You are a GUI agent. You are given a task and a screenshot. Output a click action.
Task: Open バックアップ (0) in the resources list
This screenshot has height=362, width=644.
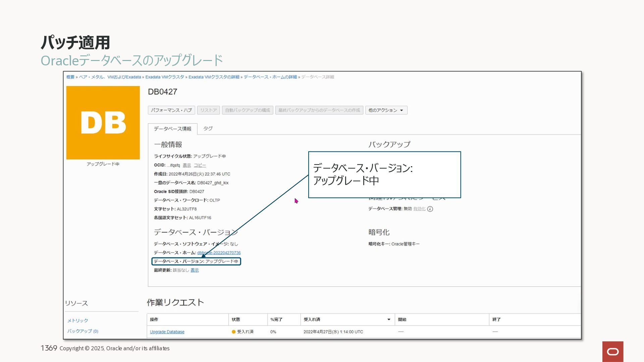point(83,331)
